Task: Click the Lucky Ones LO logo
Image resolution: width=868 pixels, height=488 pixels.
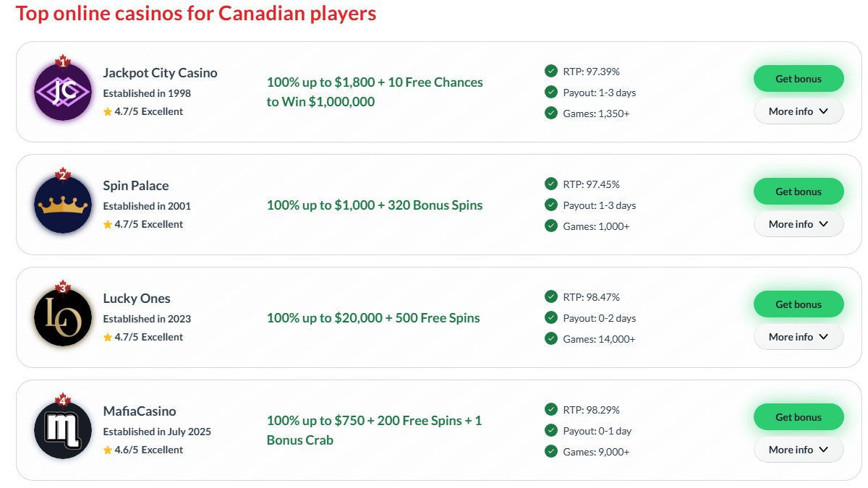Action: coord(63,317)
